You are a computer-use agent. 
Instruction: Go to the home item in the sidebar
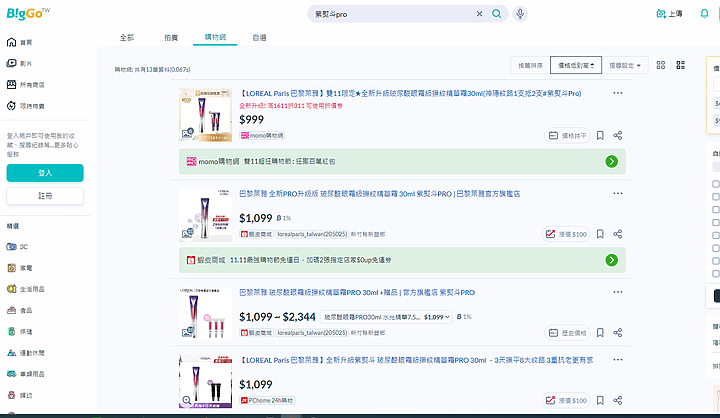point(19,42)
